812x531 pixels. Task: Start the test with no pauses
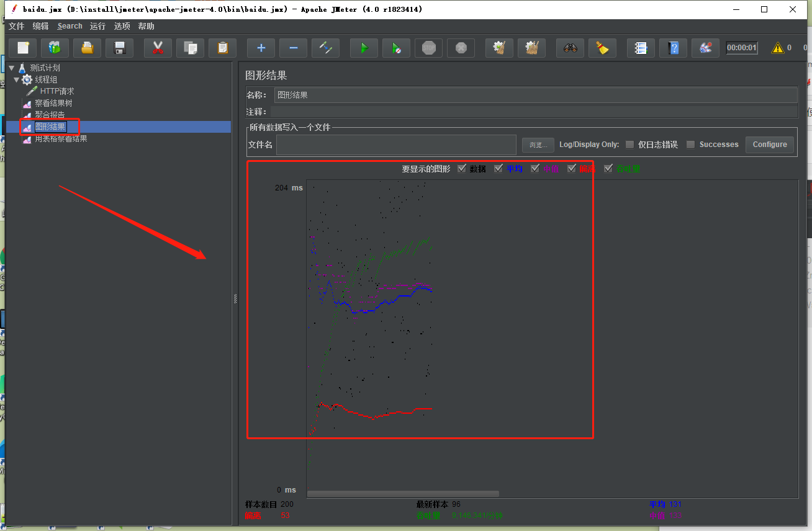(397, 48)
